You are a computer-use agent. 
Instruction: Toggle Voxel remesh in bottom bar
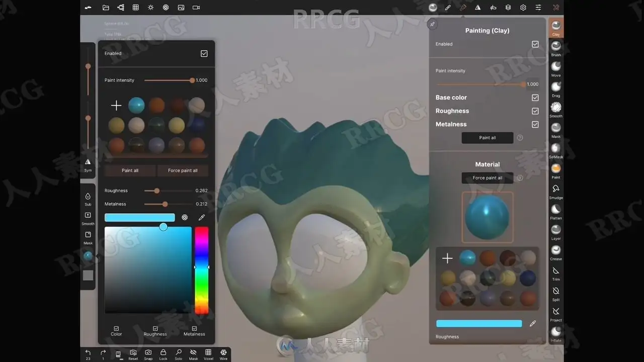208,354
